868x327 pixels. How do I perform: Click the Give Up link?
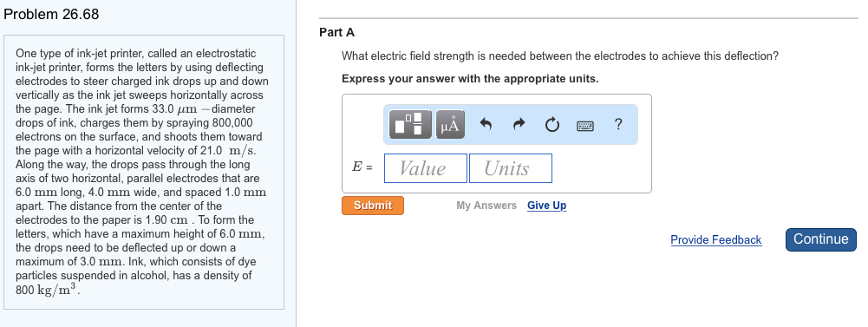(x=546, y=206)
